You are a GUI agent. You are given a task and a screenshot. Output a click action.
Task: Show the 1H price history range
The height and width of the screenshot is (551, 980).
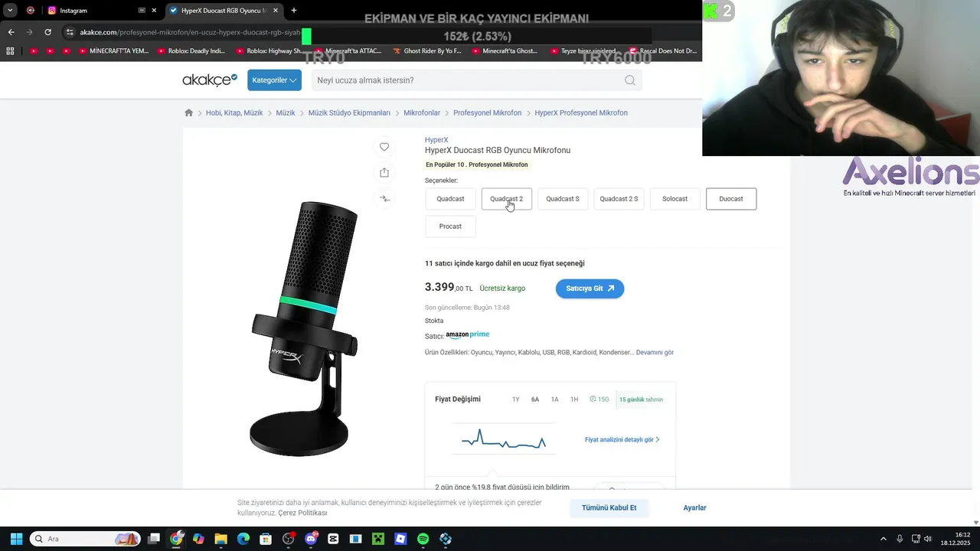point(574,399)
